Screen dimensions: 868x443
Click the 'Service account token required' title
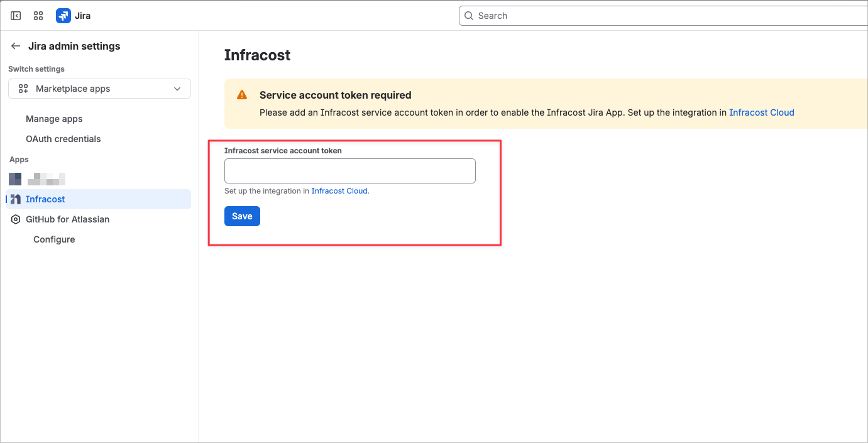click(x=336, y=96)
